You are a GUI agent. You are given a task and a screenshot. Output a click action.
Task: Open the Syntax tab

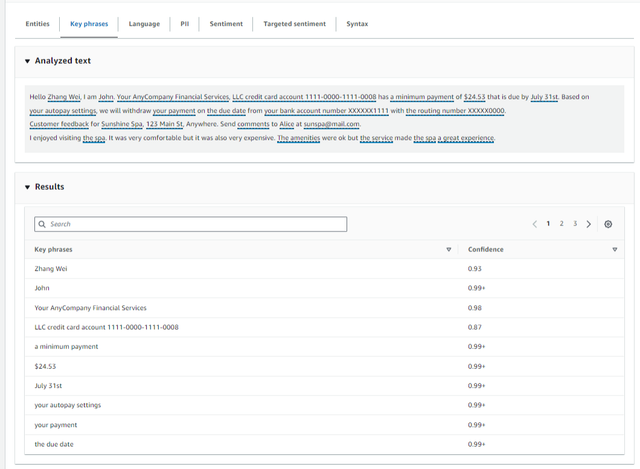[x=356, y=23]
